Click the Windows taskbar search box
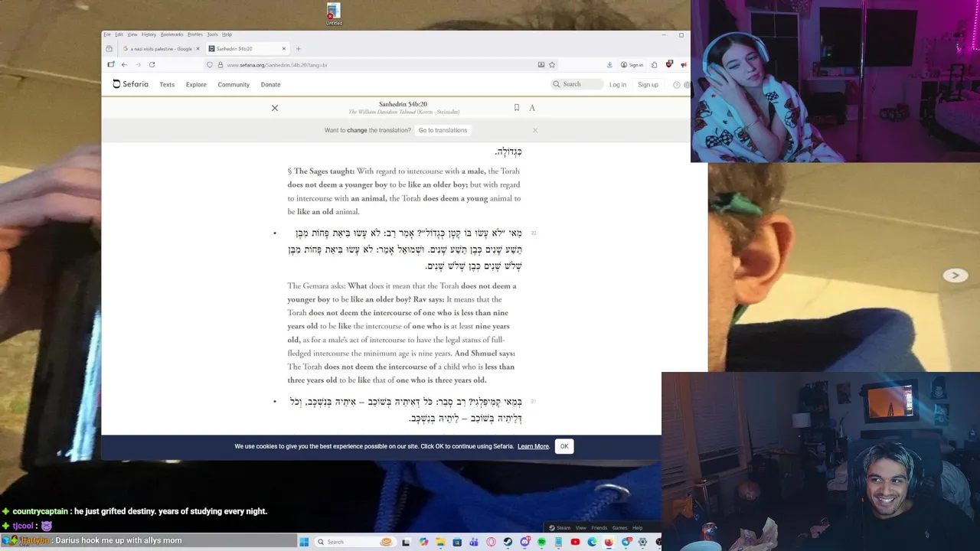Image resolution: width=980 pixels, height=551 pixels. click(354, 542)
